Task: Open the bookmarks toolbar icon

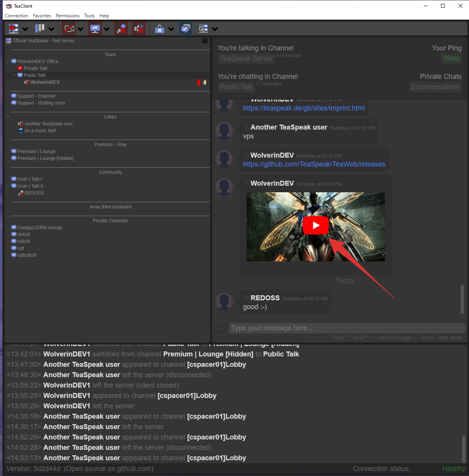Action: coord(40,29)
